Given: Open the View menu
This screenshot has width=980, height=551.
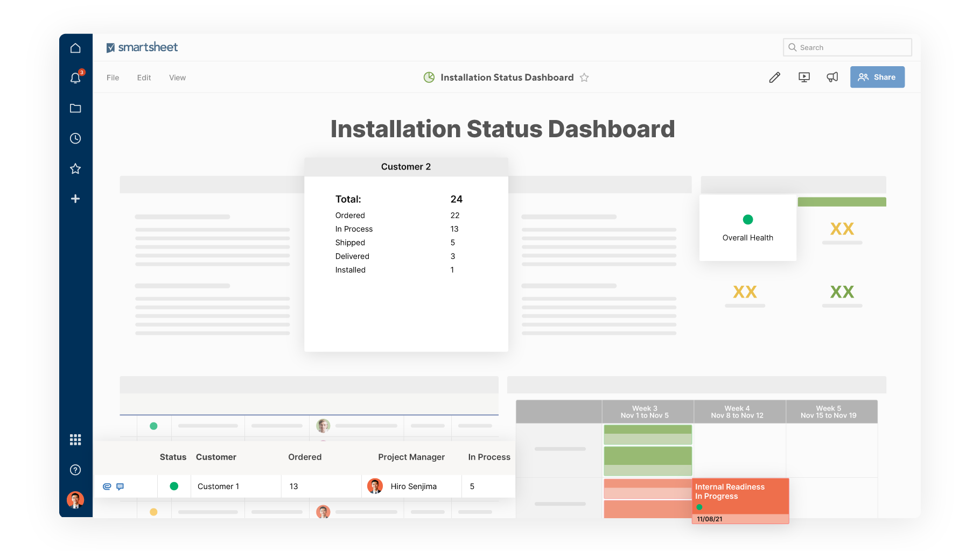Looking at the screenshot, I should 177,77.
